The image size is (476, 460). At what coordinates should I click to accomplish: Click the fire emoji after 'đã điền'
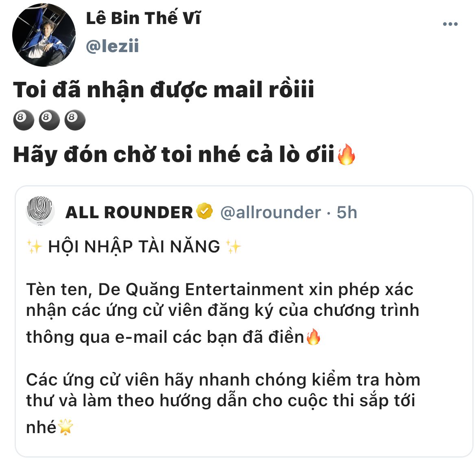pos(313,337)
